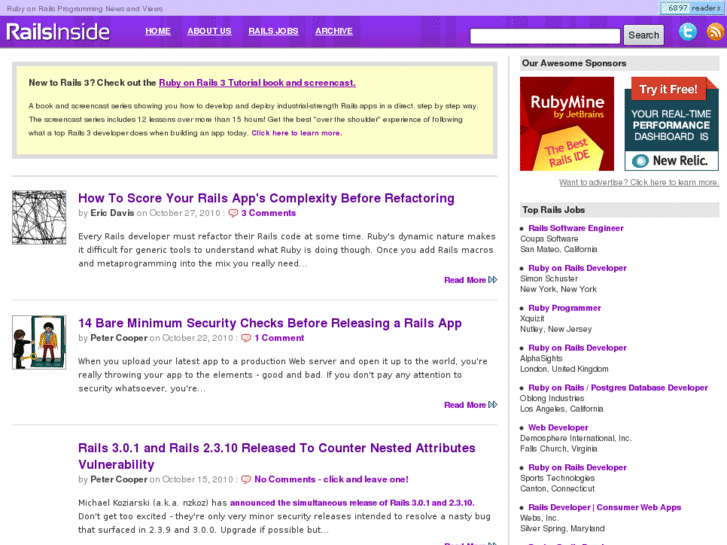This screenshot has width=727, height=545.
Task: Click comment bubble icon beside 1 Comment
Action: [246, 338]
